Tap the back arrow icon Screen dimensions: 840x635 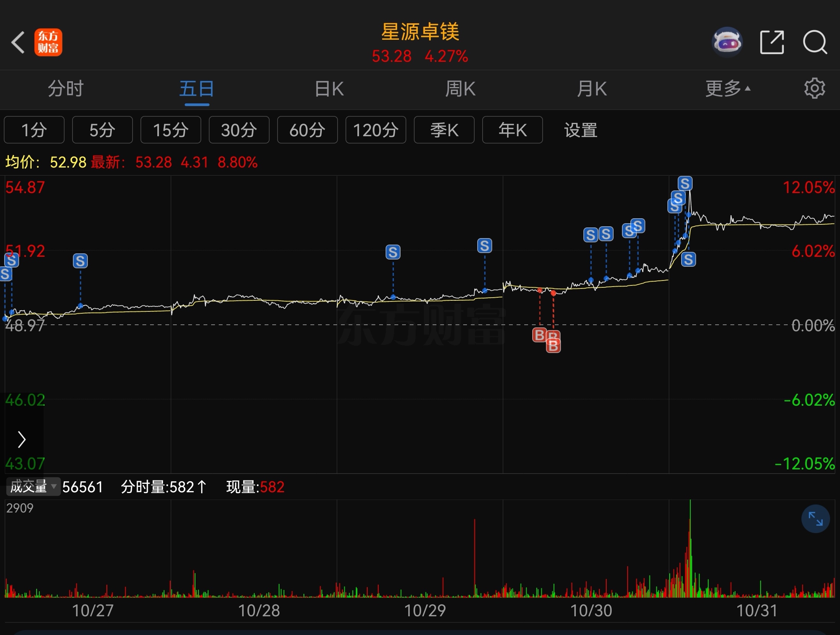pos(18,42)
